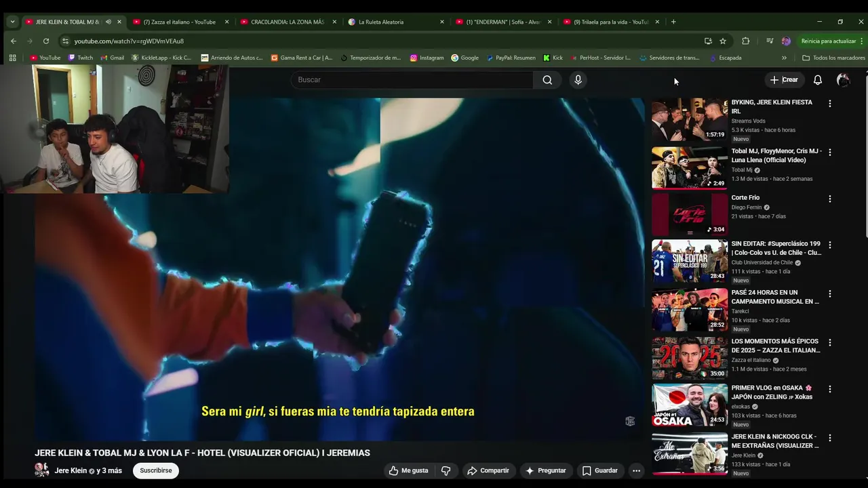The width and height of the screenshot is (868, 488).
Task: Click the watermark icon in video corner
Action: pyautogui.click(x=630, y=421)
